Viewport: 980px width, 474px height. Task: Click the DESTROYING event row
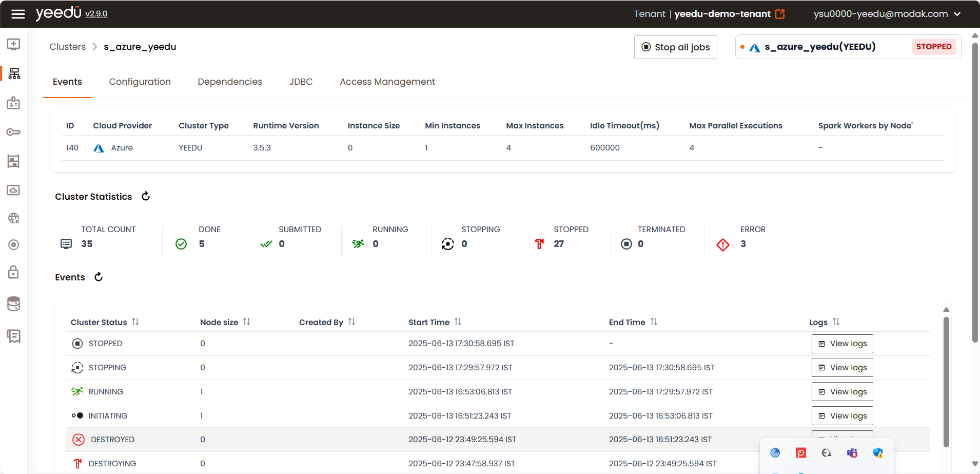(498, 463)
